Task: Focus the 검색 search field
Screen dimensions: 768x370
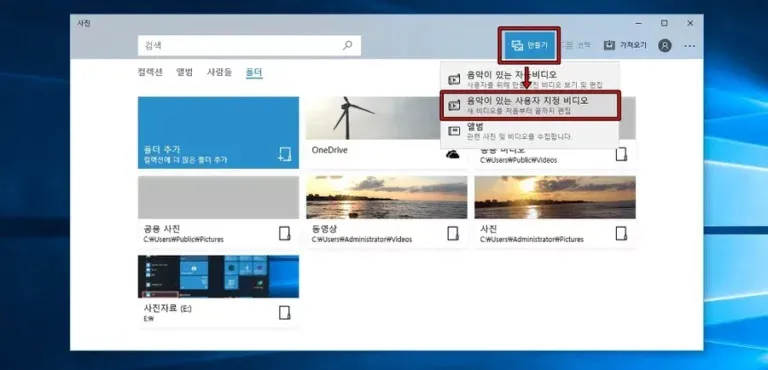Action: (249, 46)
